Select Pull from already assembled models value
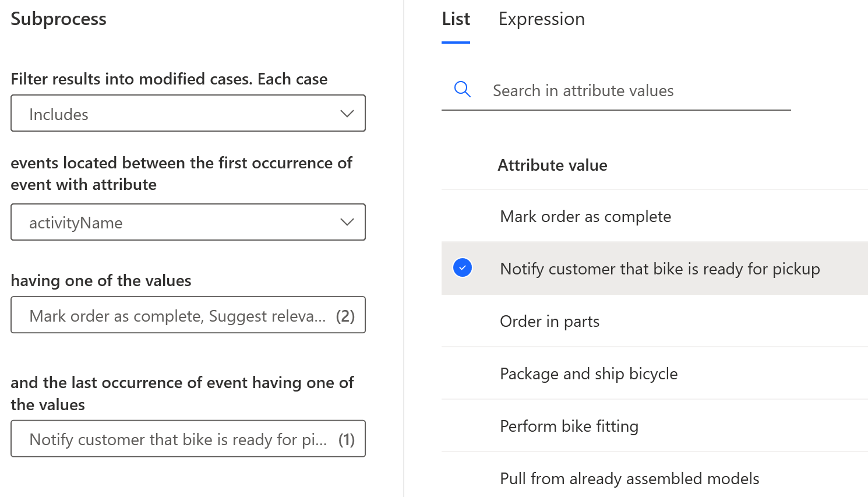Image resolution: width=868 pixels, height=497 pixels. click(629, 479)
